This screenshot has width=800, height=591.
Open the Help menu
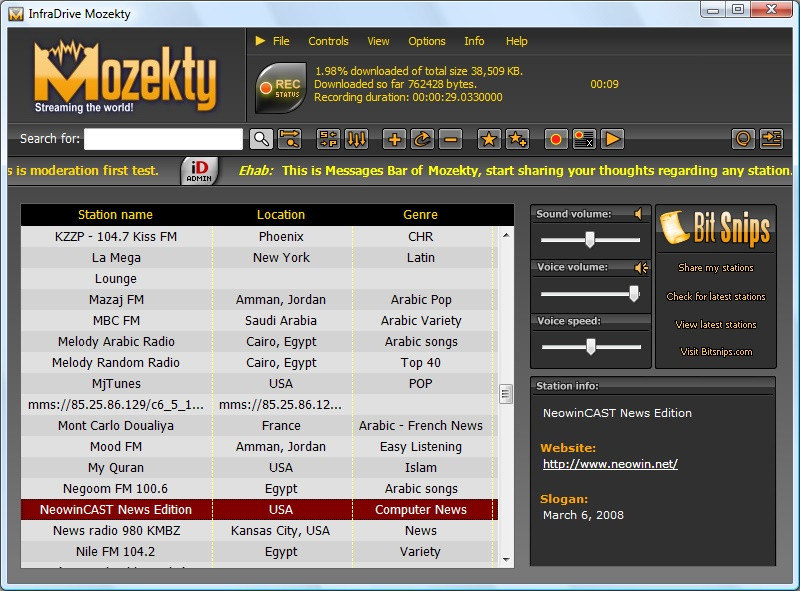(x=516, y=41)
